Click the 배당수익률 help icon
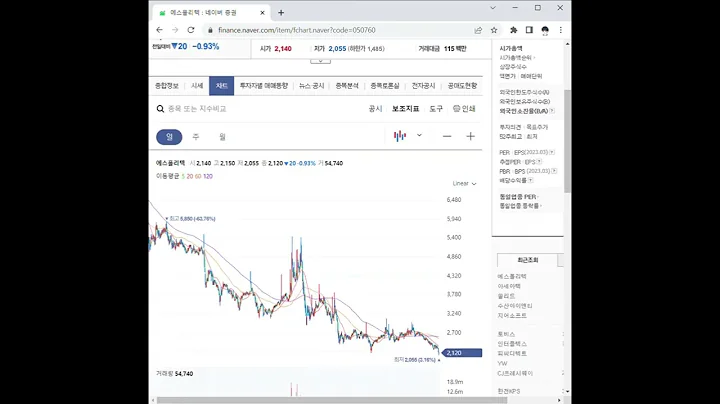This screenshot has width=720, height=404. pos(530,180)
